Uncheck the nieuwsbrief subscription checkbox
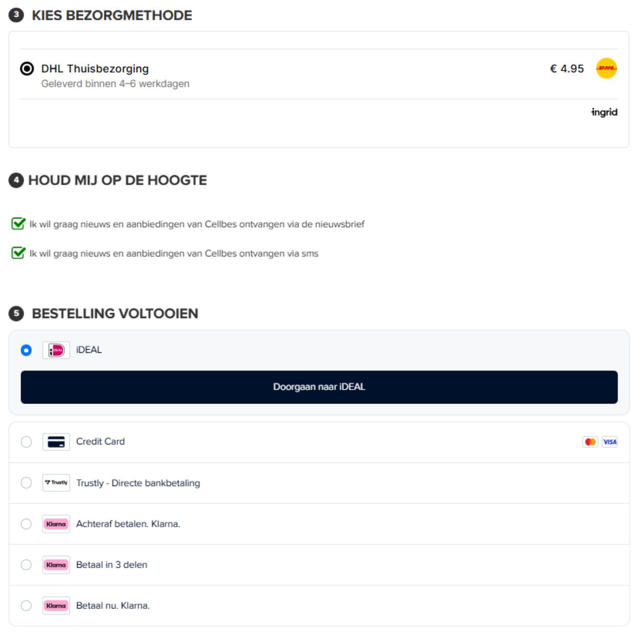The image size is (644, 644). (18, 224)
